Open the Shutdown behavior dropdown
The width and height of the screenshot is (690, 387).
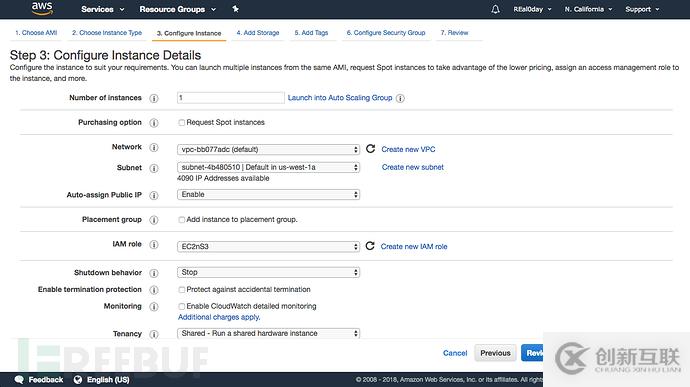click(268, 273)
